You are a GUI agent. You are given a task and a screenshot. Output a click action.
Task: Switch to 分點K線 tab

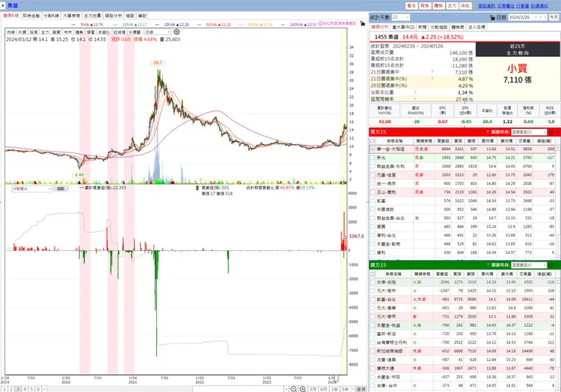[x=51, y=16]
